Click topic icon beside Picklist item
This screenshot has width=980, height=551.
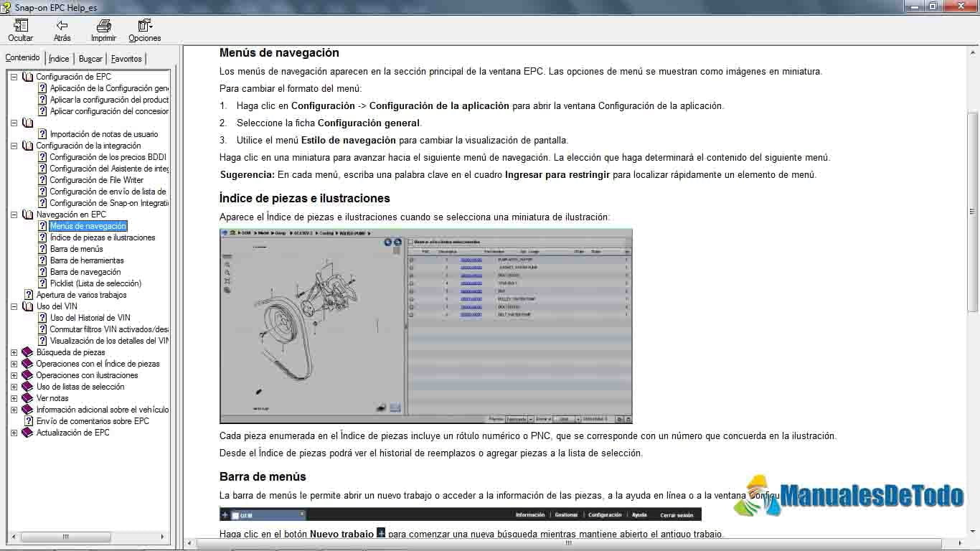(42, 283)
